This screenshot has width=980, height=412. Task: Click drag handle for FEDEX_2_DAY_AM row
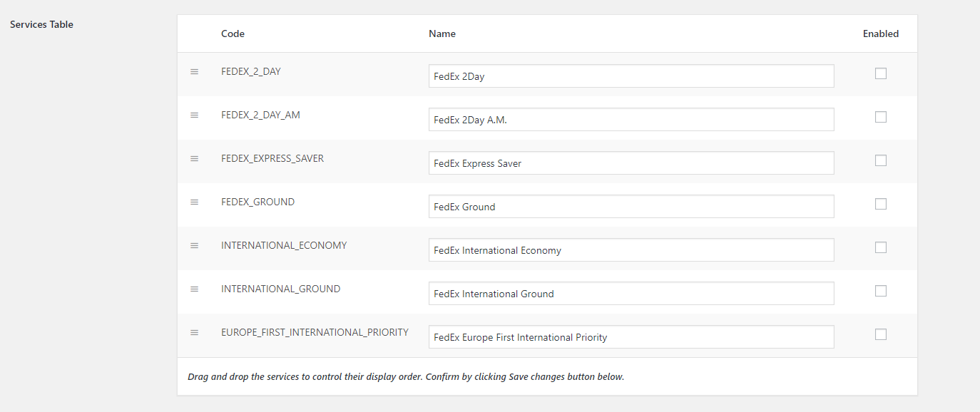tap(194, 115)
